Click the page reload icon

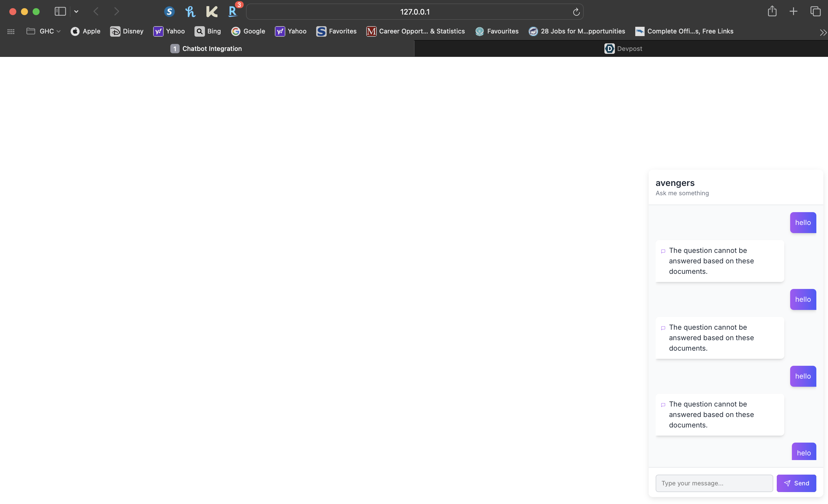point(576,12)
